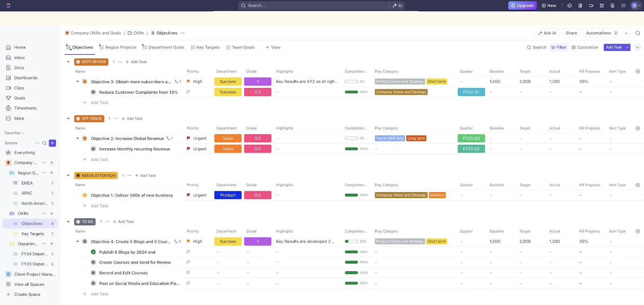Click the search spaces magnifier icon
Viewport: 644px width, 305px height.
[x=45, y=143]
